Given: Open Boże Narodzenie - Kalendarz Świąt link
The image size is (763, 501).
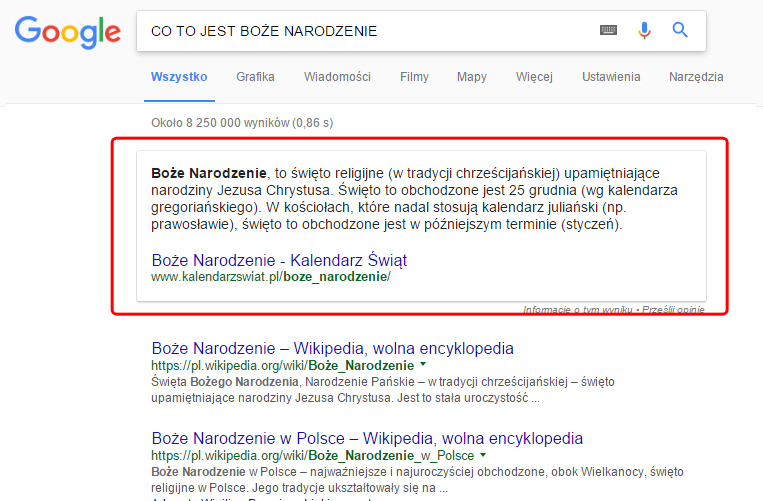Looking at the screenshot, I should (279, 260).
